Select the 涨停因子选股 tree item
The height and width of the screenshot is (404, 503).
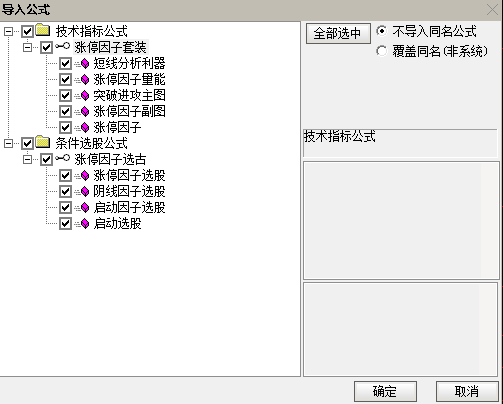coord(129,175)
